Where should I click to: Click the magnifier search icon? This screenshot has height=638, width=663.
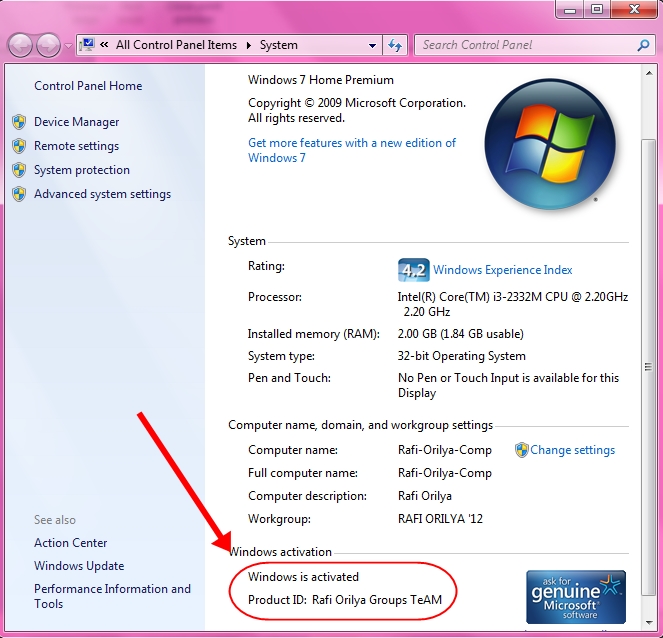[x=643, y=45]
